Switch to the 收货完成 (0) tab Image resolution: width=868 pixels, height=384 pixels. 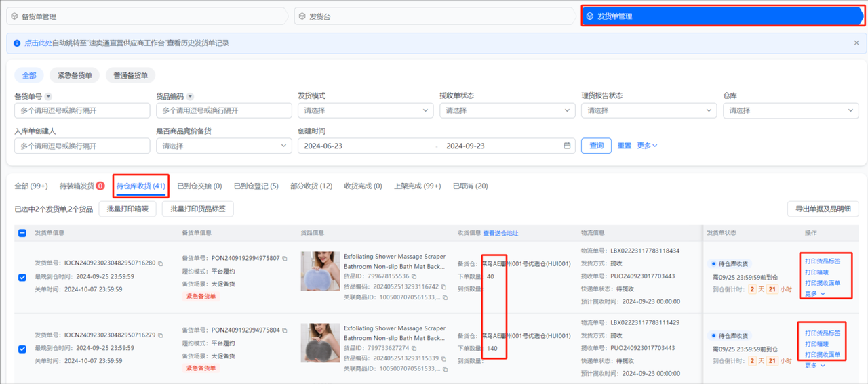[x=363, y=186]
